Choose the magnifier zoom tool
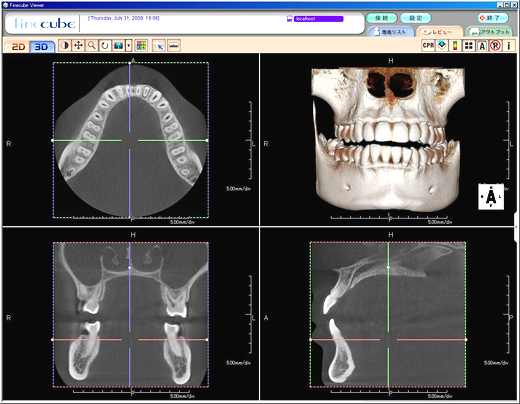The height and width of the screenshot is (404, 520). (91, 45)
